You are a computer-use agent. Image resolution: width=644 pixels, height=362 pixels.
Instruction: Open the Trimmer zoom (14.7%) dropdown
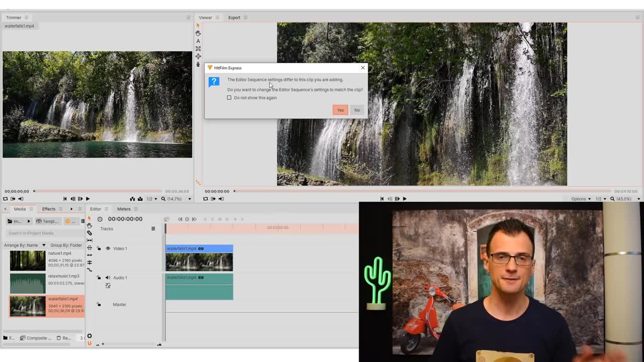click(x=176, y=199)
